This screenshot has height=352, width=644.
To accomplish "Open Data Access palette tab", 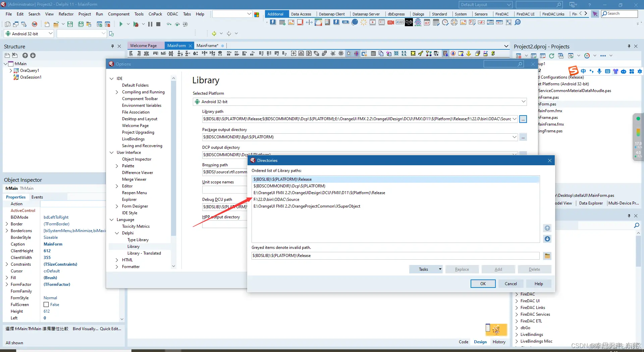I will (301, 14).
